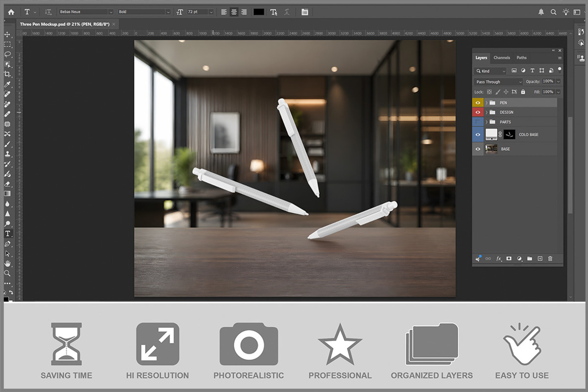Screen dimensions: 588x392
Task: Open the Fill slider dropdown arrow
Action: 558,92
